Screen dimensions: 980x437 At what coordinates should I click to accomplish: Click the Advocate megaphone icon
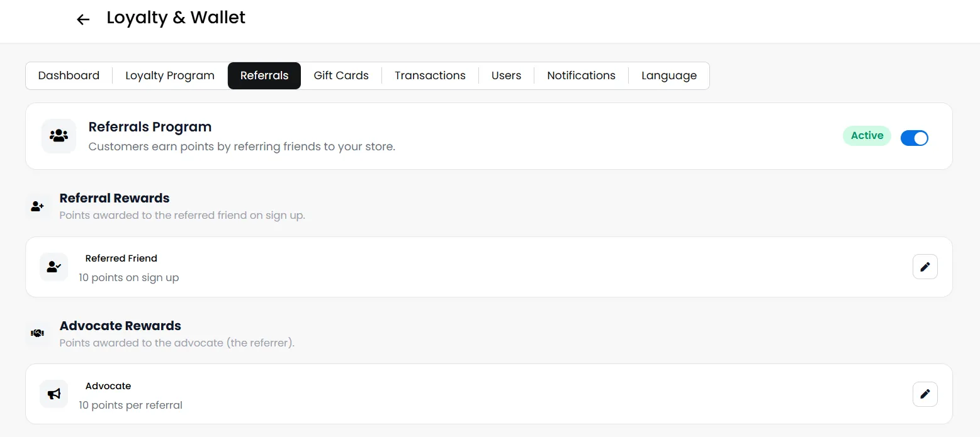[x=54, y=394]
